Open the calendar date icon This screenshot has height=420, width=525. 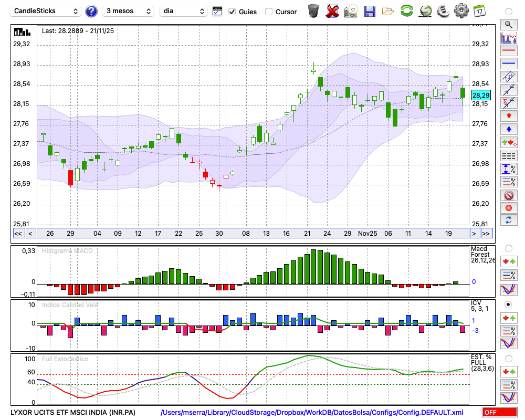click(x=479, y=10)
